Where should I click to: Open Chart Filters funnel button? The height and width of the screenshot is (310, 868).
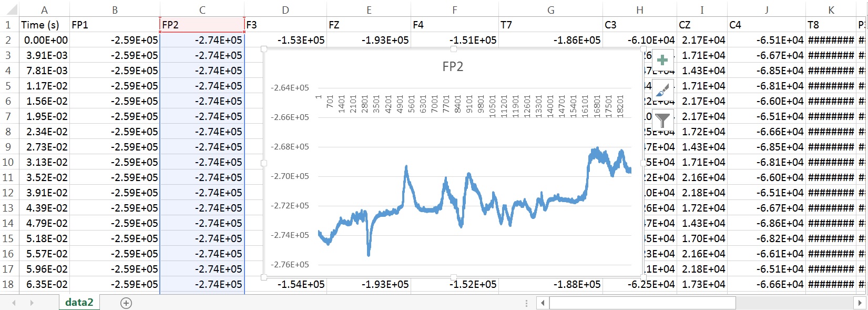[x=662, y=121]
